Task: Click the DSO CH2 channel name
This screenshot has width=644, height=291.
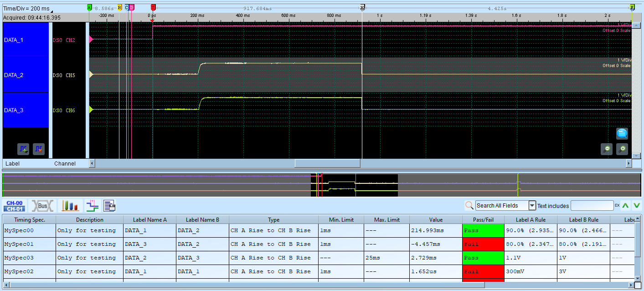Action: [64, 40]
